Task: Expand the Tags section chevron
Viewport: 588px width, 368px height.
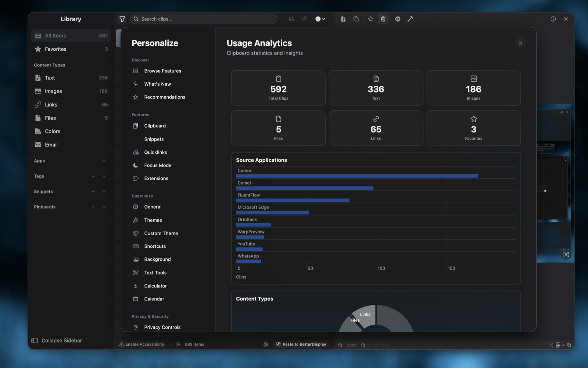Action: pyautogui.click(x=104, y=176)
